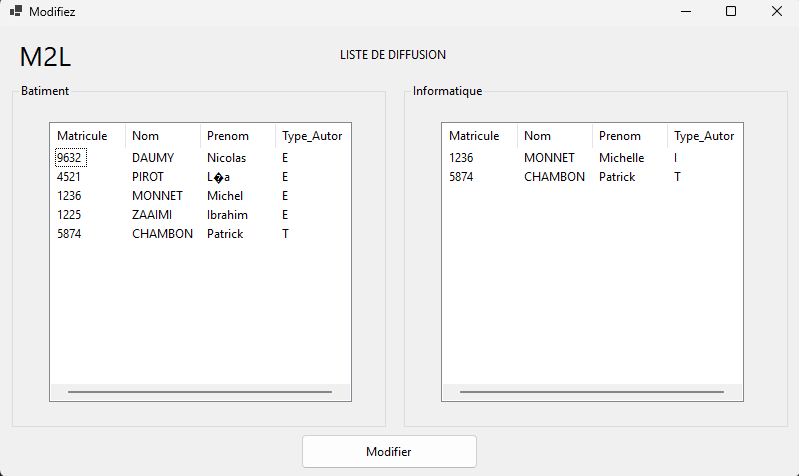Click the Informatique group box label
The height and width of the screenshot is (476, 799).
[x=447, y=91]
